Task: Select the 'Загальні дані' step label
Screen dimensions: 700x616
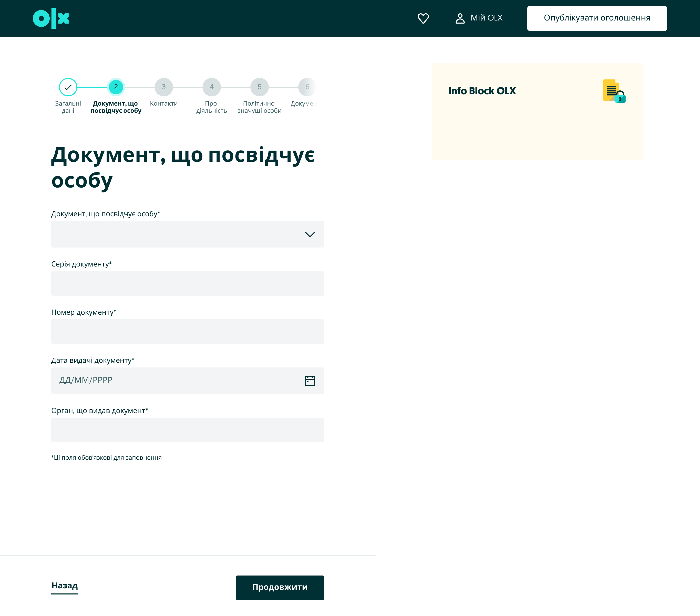Action: point(68,107)
